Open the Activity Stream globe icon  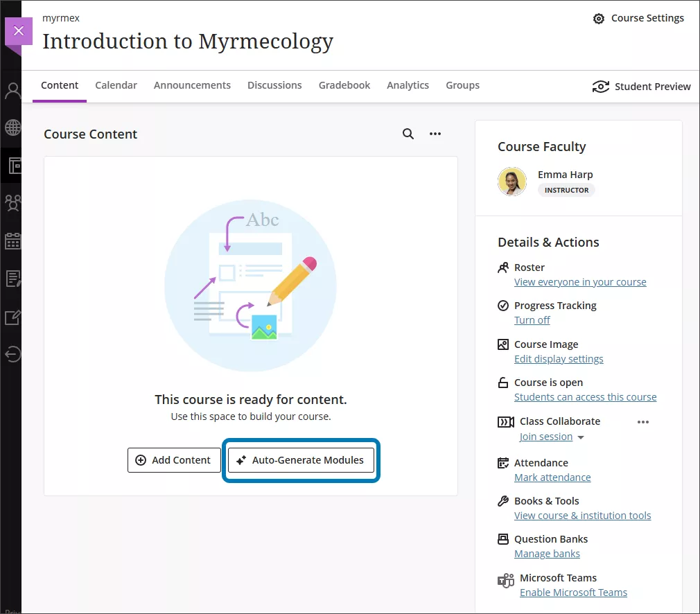point(11,128)
